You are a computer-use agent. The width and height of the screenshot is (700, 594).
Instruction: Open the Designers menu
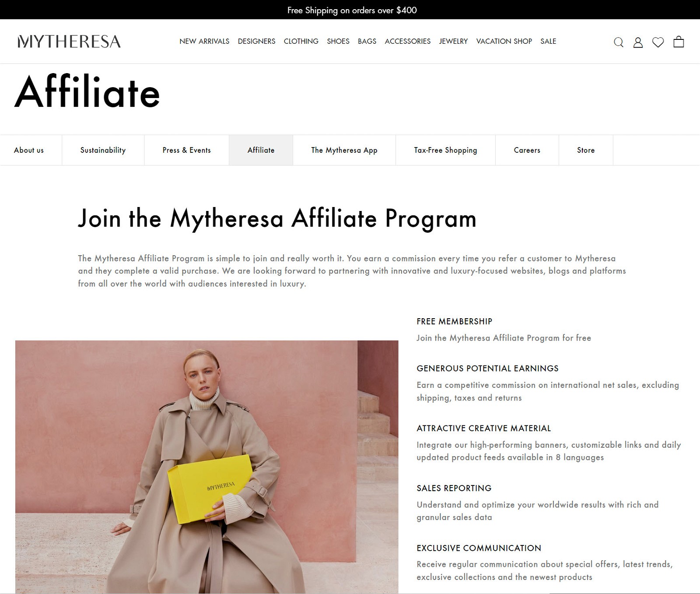256,41
